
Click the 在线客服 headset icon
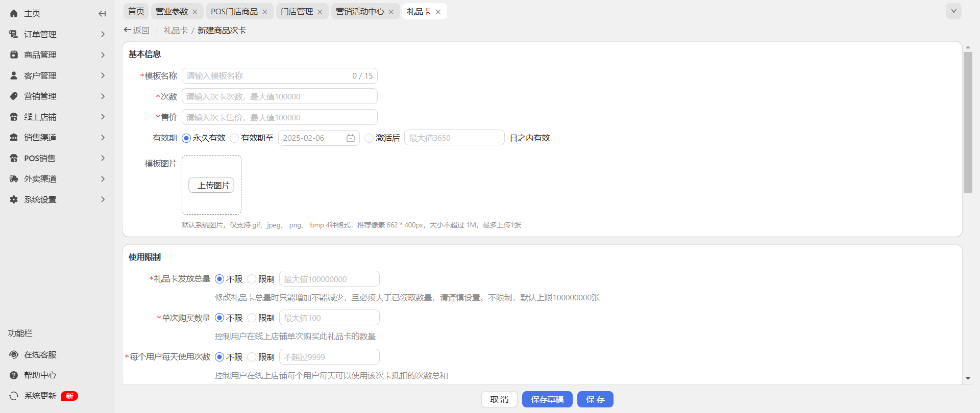click(x=14, y=354)
